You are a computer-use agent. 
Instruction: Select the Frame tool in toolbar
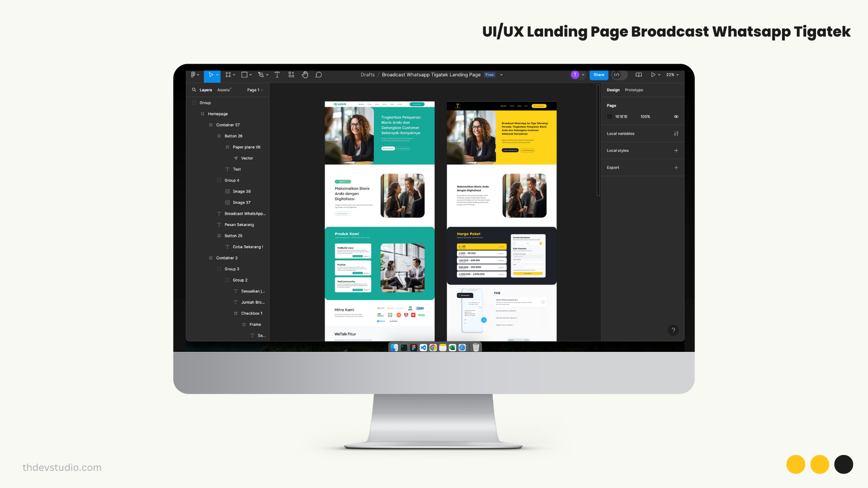228,75
